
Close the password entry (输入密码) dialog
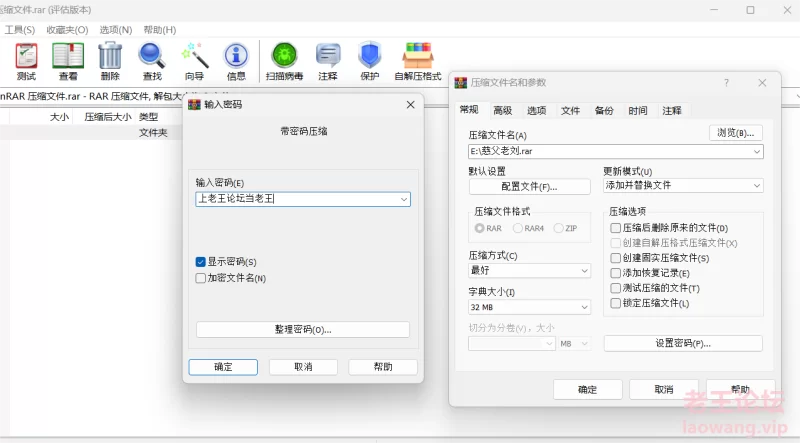coord(410,105)
